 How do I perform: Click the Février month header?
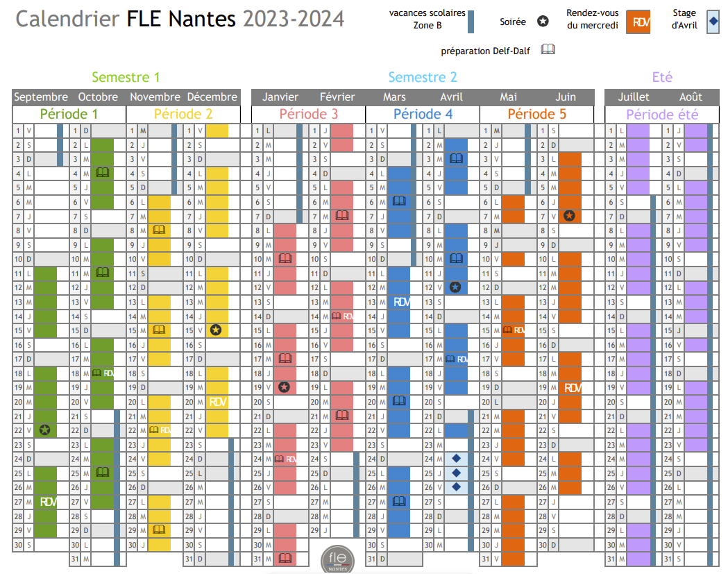tap(337, 97)
